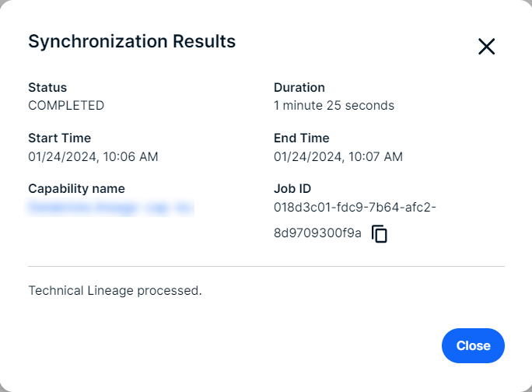This screenshot has width=532, height=392.
Task: Select the 1 minute 25 seconds value
Action: pyautogui.click(x=334, y=105)
